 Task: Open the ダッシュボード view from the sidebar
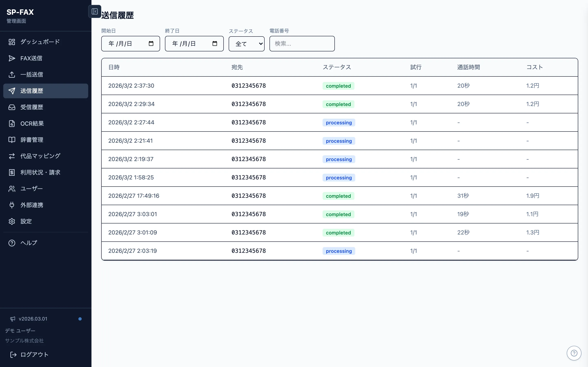39,42
